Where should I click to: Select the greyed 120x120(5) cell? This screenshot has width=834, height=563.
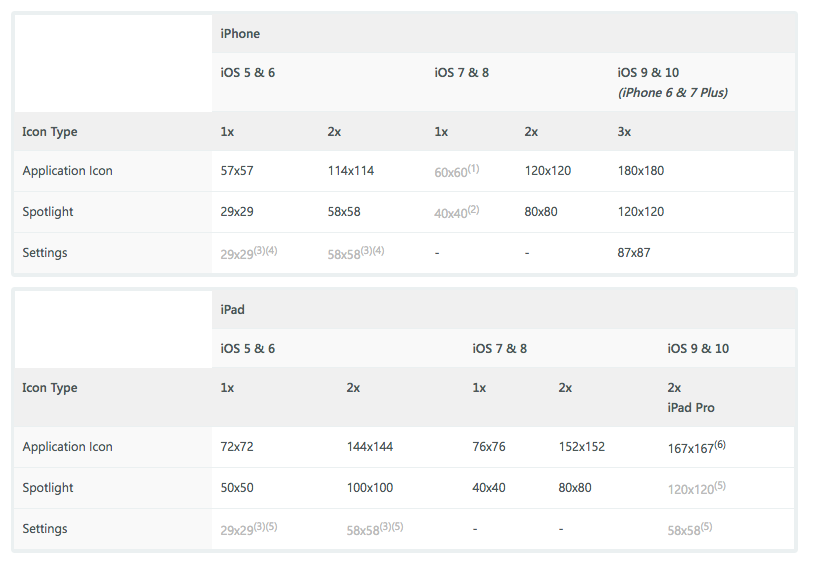[697, 489]
